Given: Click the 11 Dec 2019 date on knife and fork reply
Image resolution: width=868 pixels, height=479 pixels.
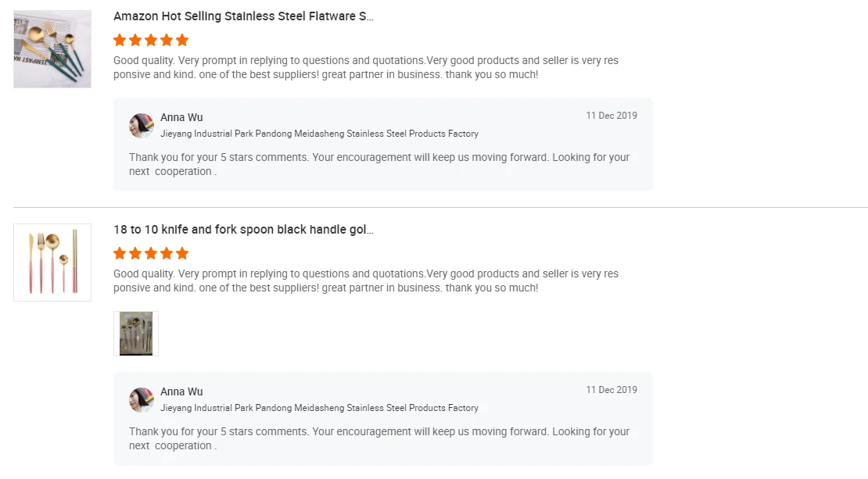Looking at the screenshot, I should pyautogui.click(x=612, y=390).
